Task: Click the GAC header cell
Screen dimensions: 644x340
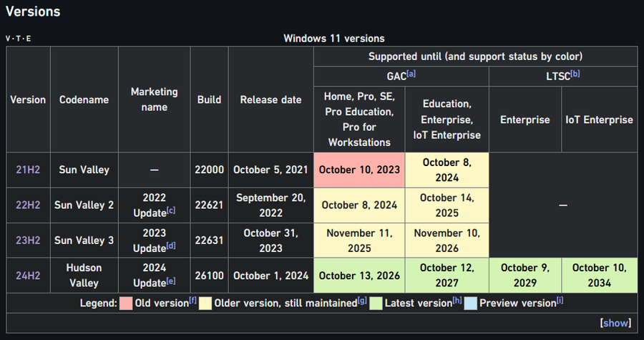Action: tap(401, 76)
